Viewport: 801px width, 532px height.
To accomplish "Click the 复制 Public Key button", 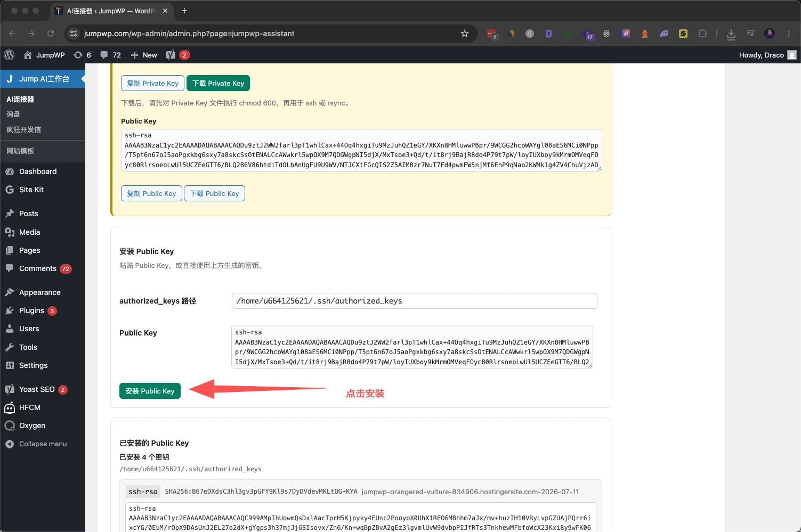I will pos(151,193).
